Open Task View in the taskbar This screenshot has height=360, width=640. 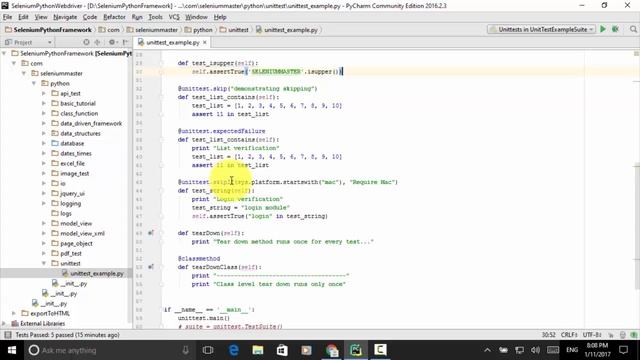click(x=208, y=350)
